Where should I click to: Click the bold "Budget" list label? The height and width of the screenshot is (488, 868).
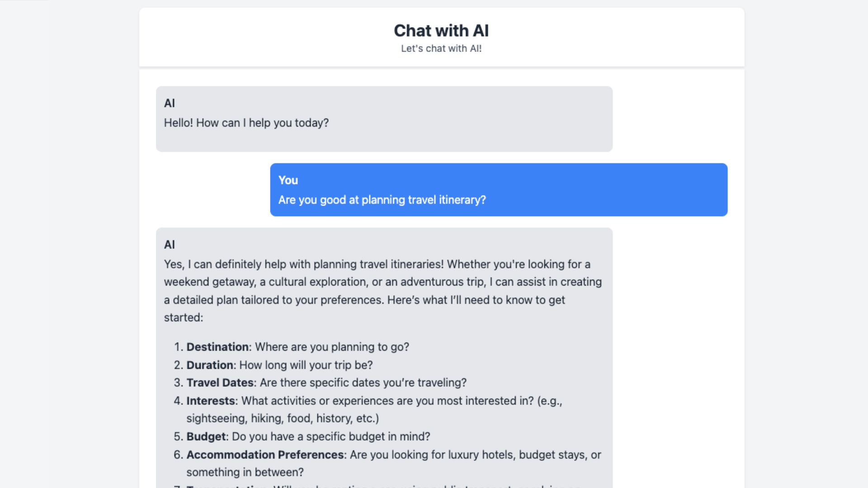tap(206, 436)
